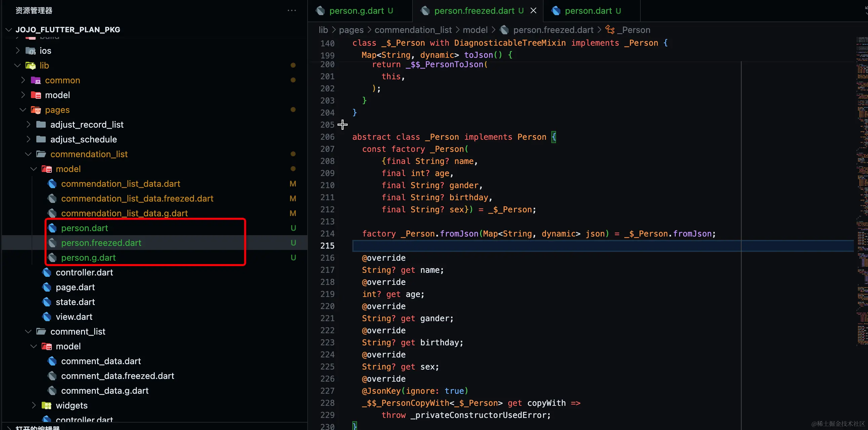Open view.dart in the explorer
Image resolution: width=868 pixels, height=430 pixels.
point(74,317)
